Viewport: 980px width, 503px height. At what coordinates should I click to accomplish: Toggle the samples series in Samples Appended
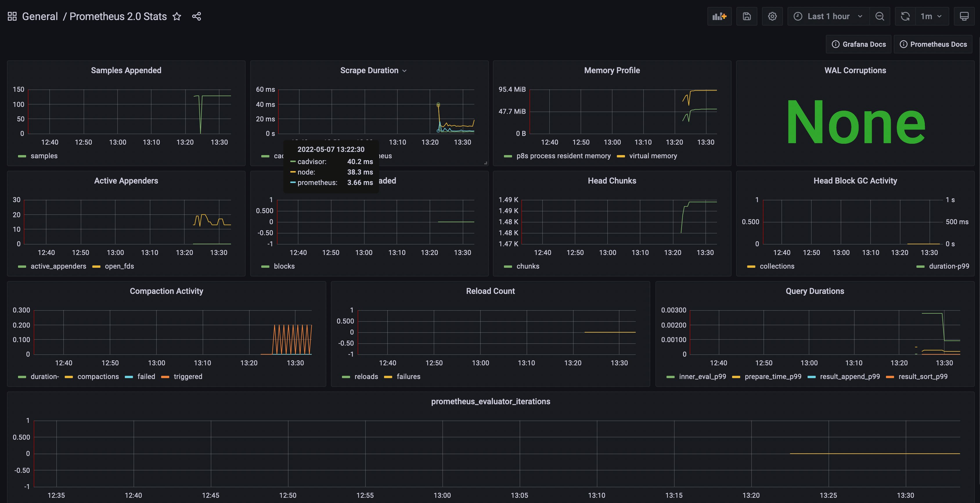pos(44,156)
